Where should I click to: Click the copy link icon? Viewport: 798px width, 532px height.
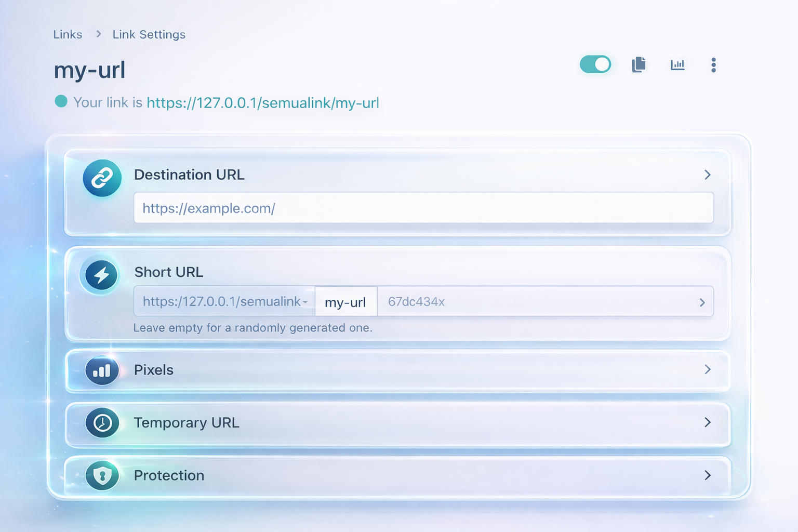[639, 65]
